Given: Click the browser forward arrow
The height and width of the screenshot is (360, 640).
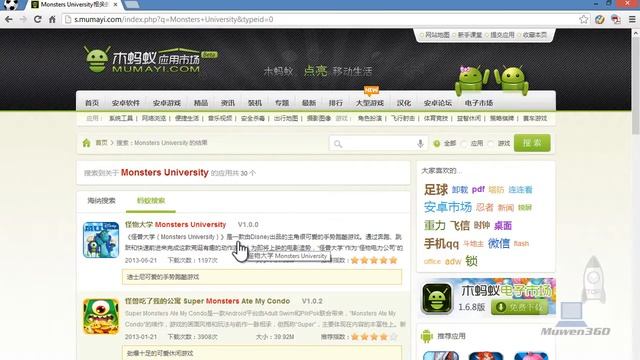Looking at the screenshot, I should (x=23, y=19).
